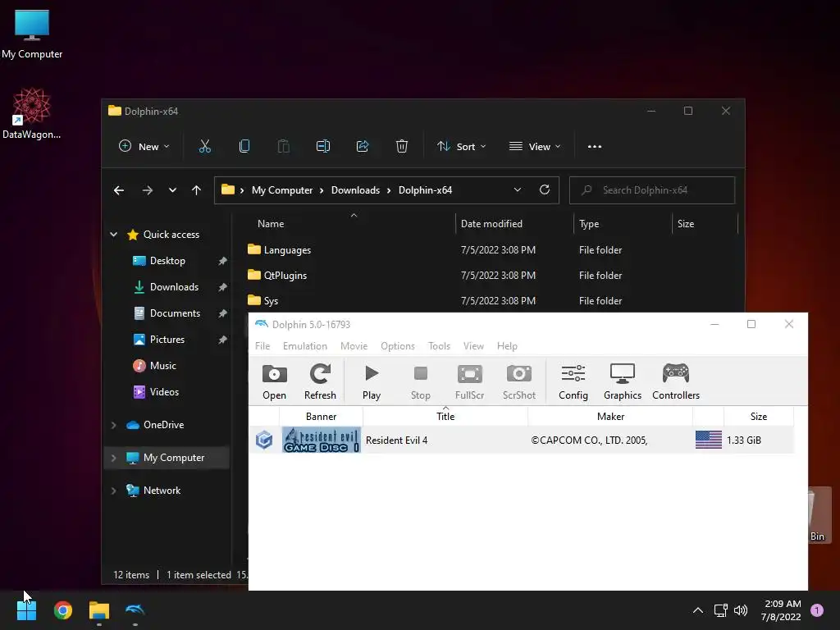Open the Windows Start menu
This screenshot has width=840, height=630.
point(26,609)
